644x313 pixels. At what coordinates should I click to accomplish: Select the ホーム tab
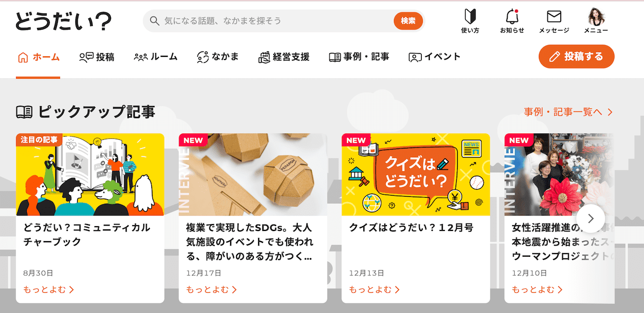(38, 57)
